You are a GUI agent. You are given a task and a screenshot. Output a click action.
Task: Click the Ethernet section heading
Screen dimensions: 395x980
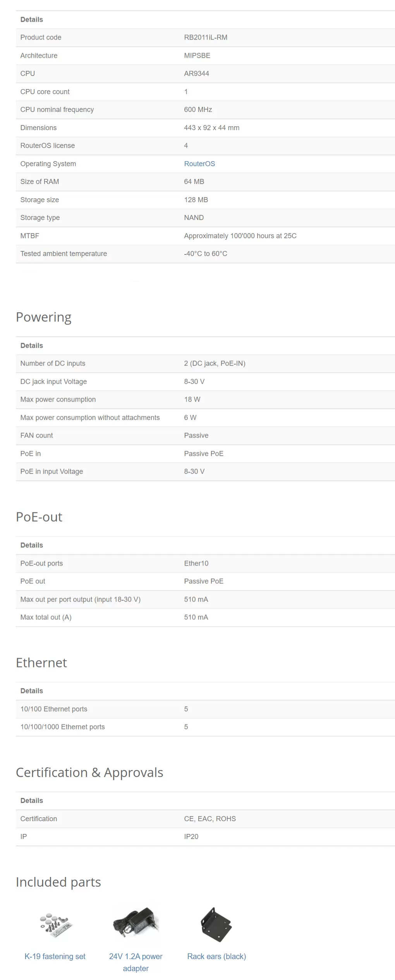pos(41,662)
